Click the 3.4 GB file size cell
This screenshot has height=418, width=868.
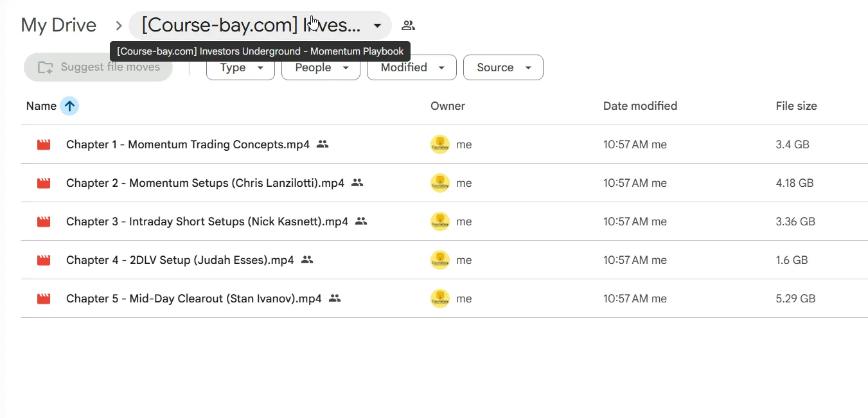[792, 144]
